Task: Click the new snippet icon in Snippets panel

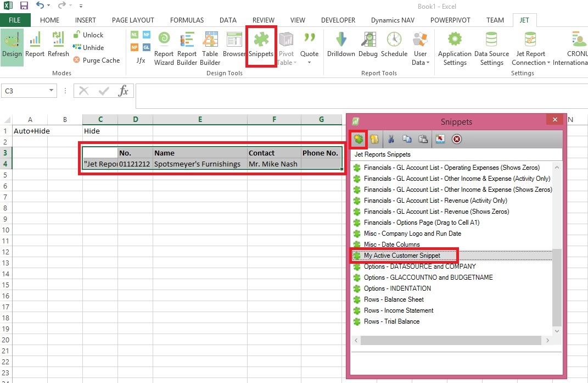Action: click(358, 139)
